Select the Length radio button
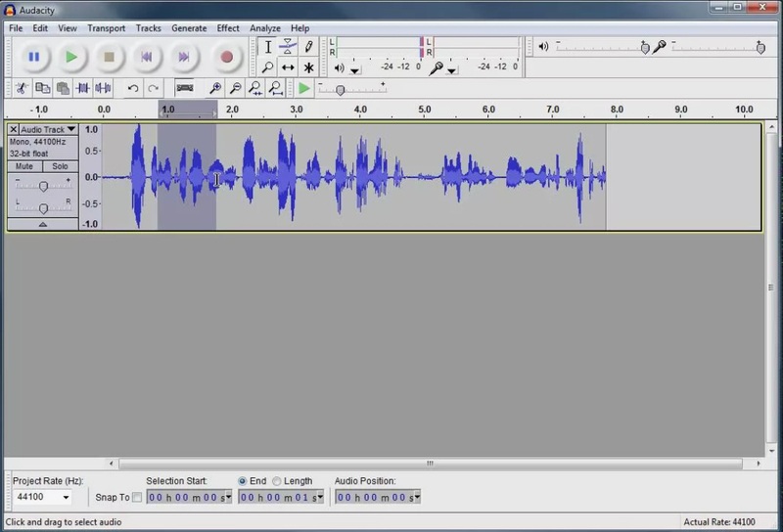 pos(277,481)
